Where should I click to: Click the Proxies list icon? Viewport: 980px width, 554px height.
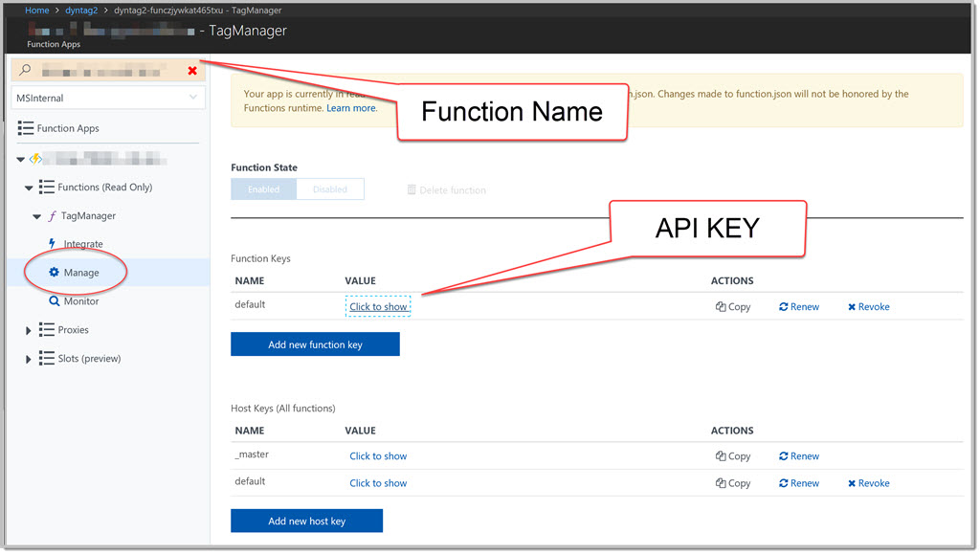coord(46,329)
